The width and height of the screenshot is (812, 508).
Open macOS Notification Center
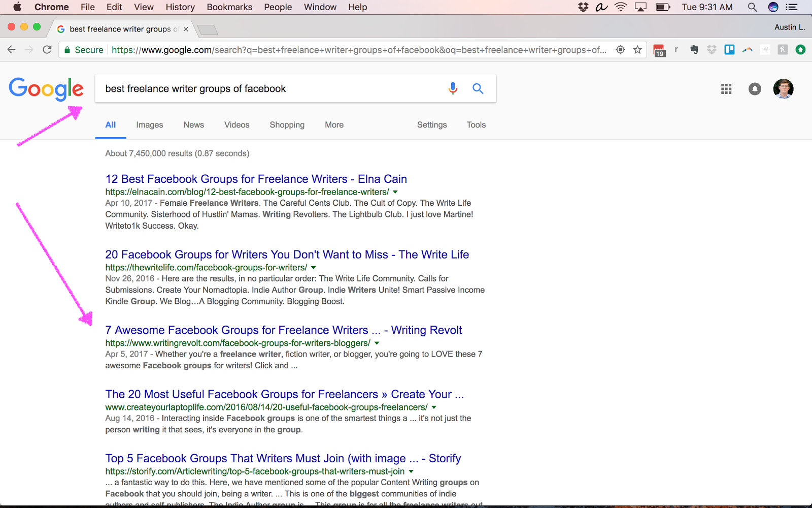tap(792, 7)
